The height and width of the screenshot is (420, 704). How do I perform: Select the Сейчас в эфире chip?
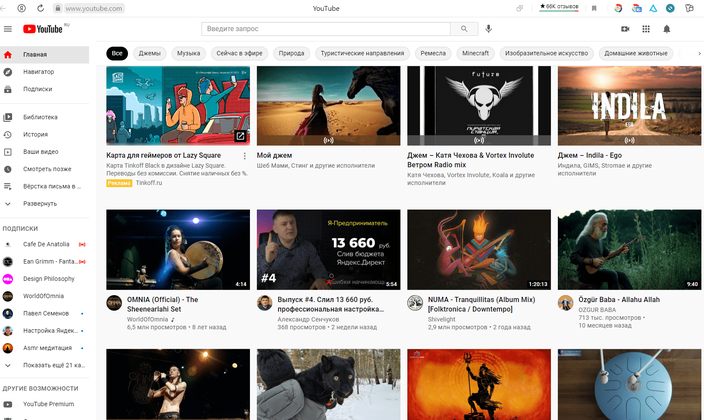[x=239, y=53]
